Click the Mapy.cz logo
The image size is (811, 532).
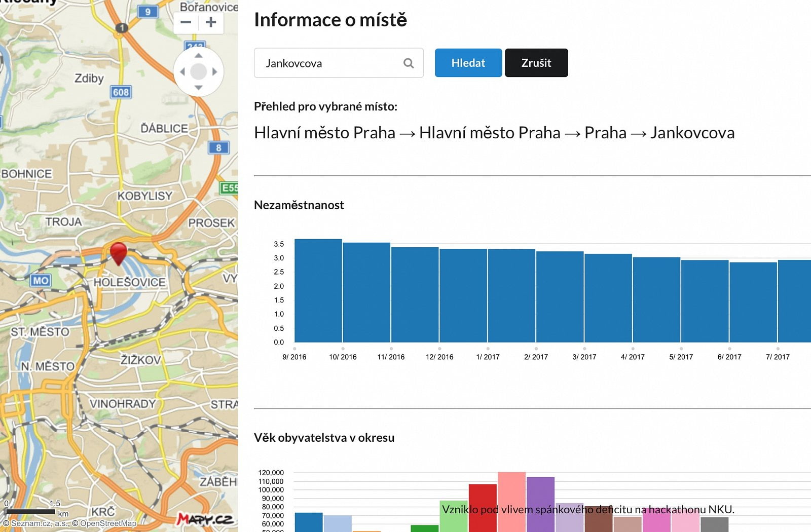tap(205, 519)
